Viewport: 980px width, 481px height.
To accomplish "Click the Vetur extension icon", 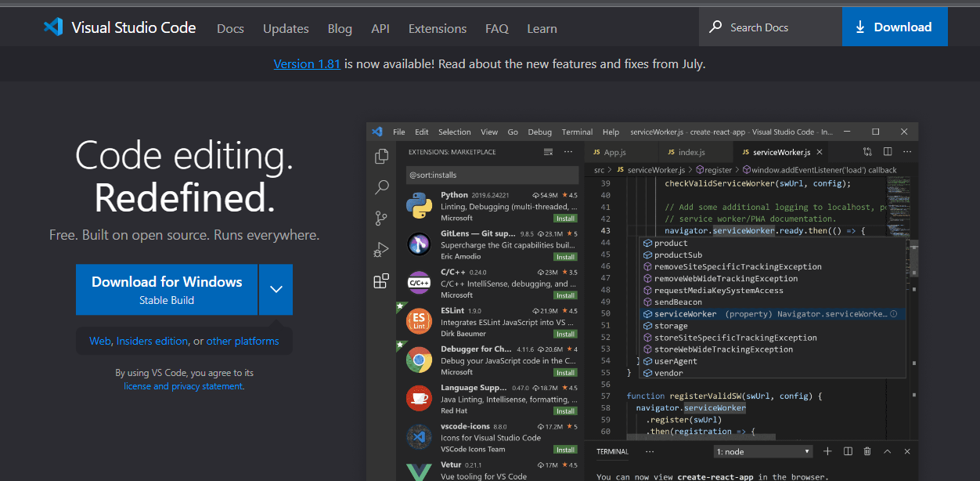I will [420, 472].
